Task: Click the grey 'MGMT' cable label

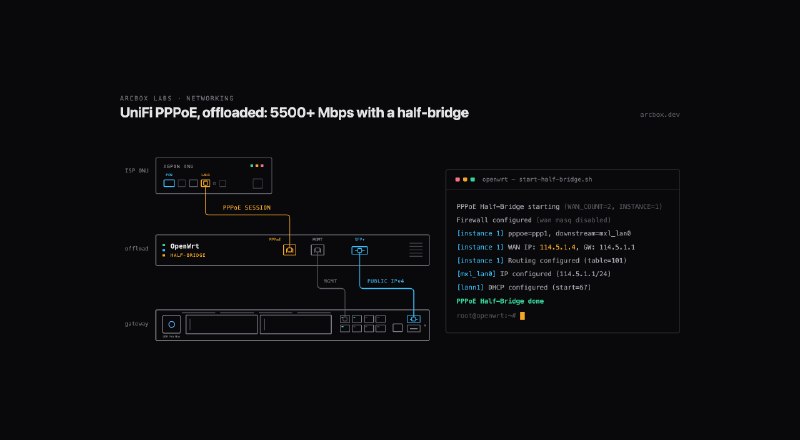Action: click(x=330, y=281)
